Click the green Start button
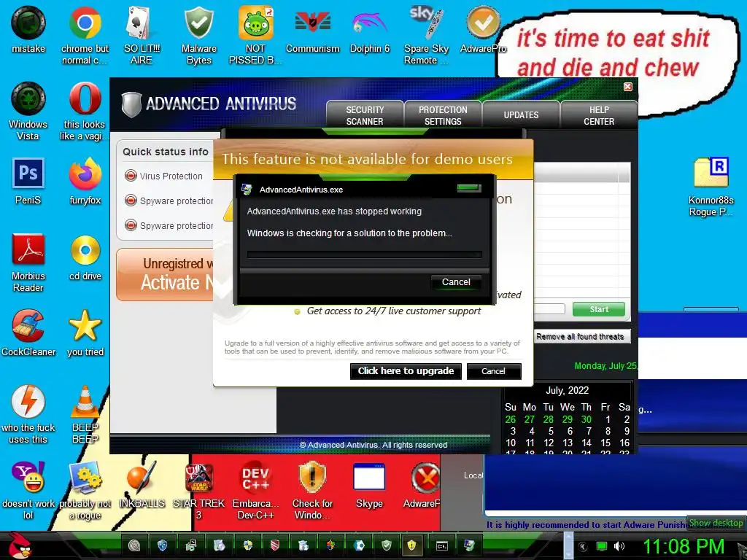Viewport: 747px width, 560px height. [599, 309]
